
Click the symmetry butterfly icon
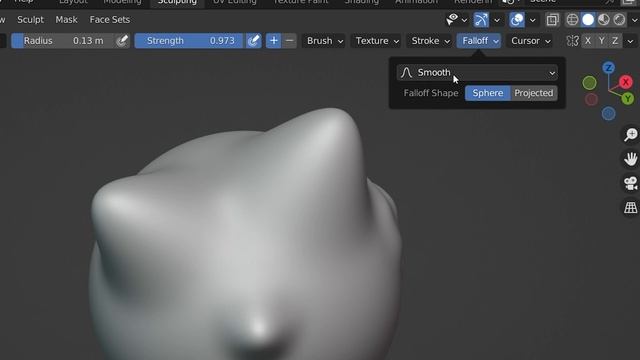[x=572, y=41]
